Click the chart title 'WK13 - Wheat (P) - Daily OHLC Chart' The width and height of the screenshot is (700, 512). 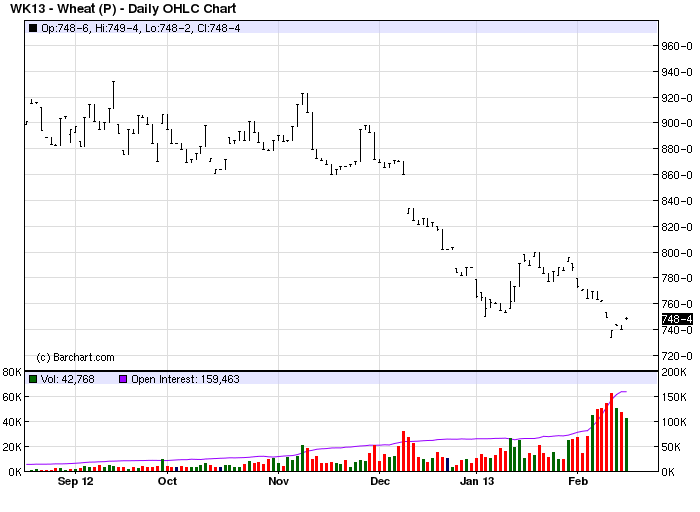(x=123, y=8)
